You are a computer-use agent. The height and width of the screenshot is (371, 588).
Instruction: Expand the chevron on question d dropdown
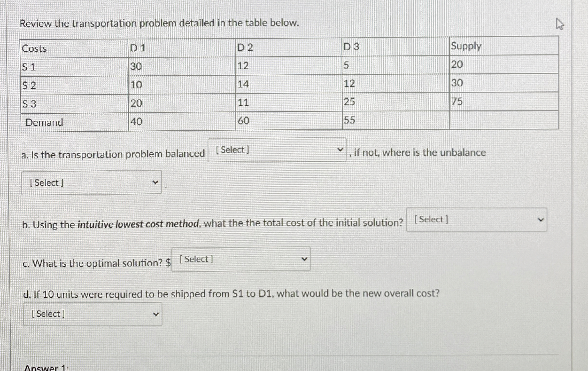pyautogui.click(x=156, y=314)
